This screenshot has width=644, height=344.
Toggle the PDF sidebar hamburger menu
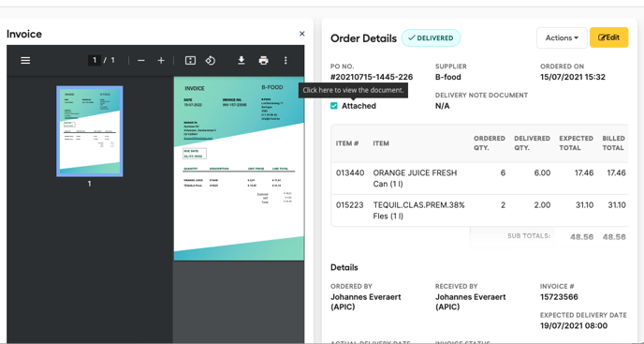(x=25, y=61)
